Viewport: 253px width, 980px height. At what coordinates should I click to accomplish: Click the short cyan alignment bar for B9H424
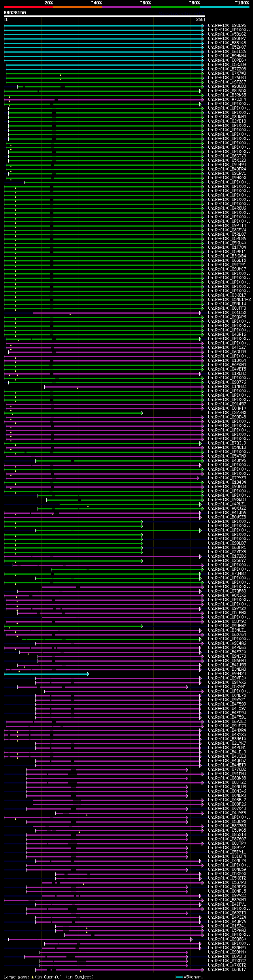[47, 674]
